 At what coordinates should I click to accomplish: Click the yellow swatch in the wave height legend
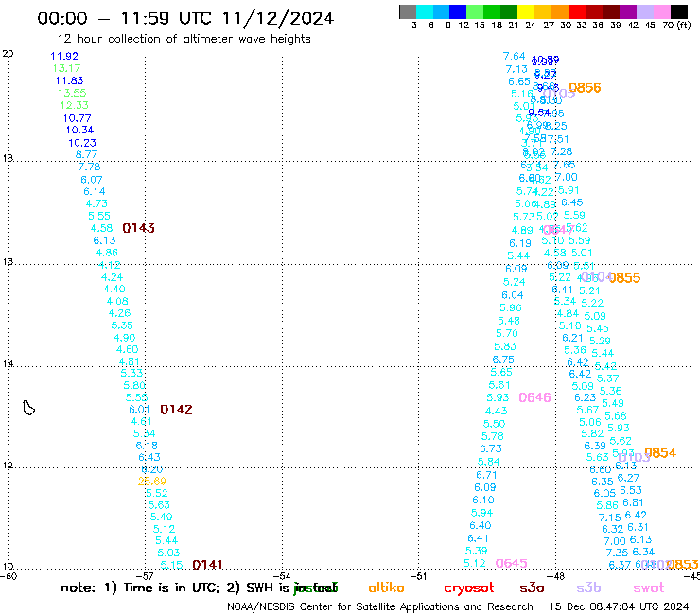coord(526,11)
